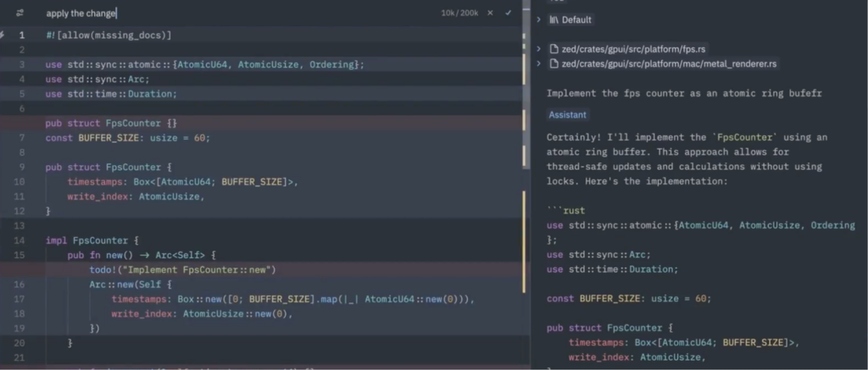Click line number 9 in the gutter

click(21, 167)
